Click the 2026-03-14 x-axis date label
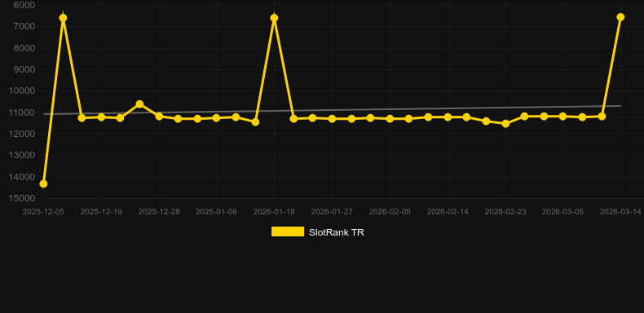 (x=620, y=212)
